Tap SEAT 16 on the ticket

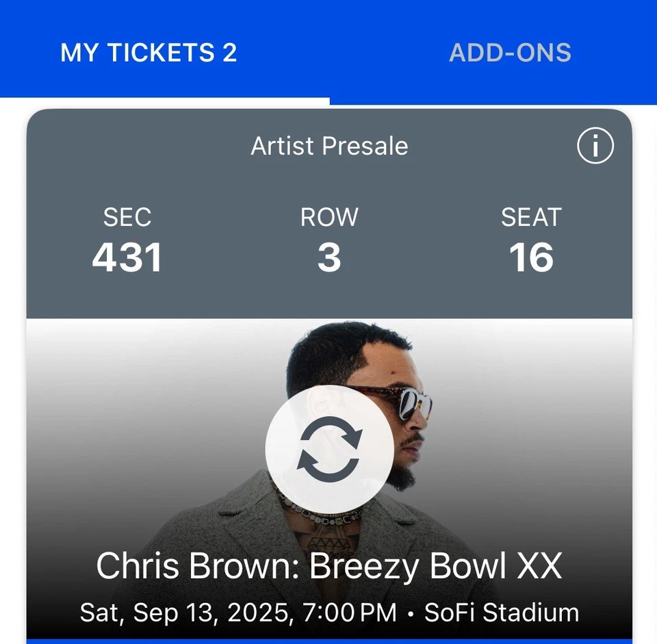coord(532,240)
